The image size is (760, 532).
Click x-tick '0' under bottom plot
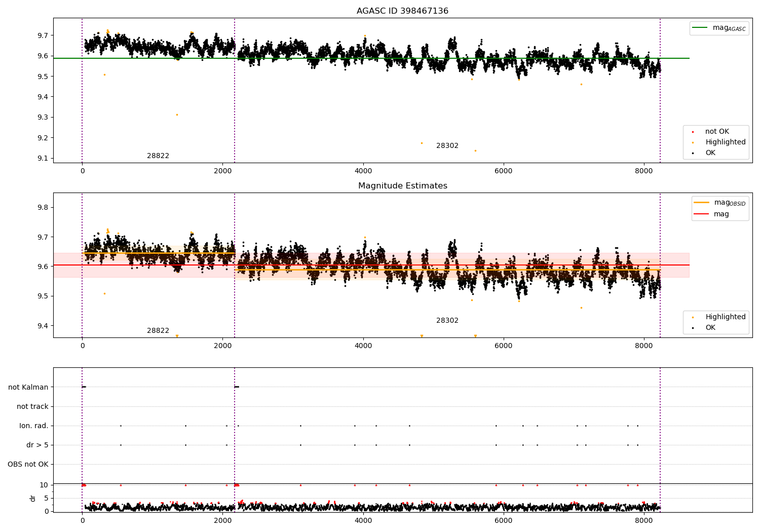83,520
